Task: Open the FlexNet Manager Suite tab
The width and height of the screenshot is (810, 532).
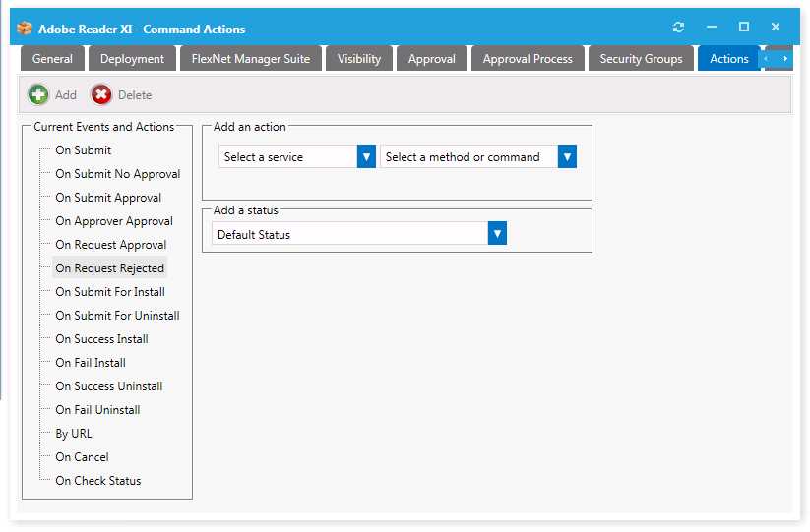Action: point(251,59)
